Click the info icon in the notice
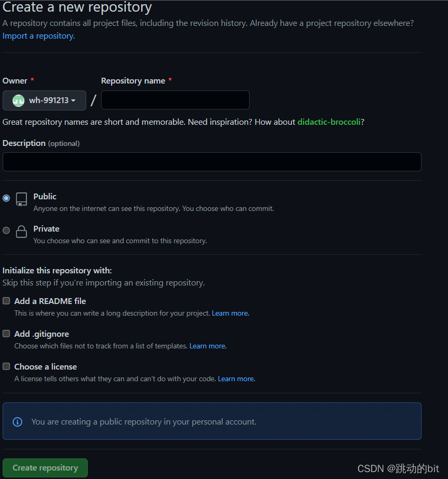Screen dimensions: 448x479 coord(17,422)
